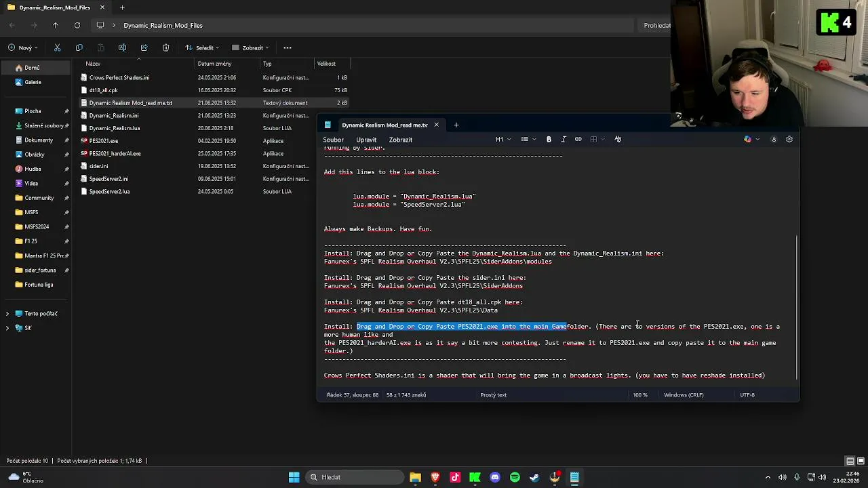This screenshot has width=868, height=488.
Task: Click the Rename icon in Explorer toolbar
Action: tap(122, 47)
